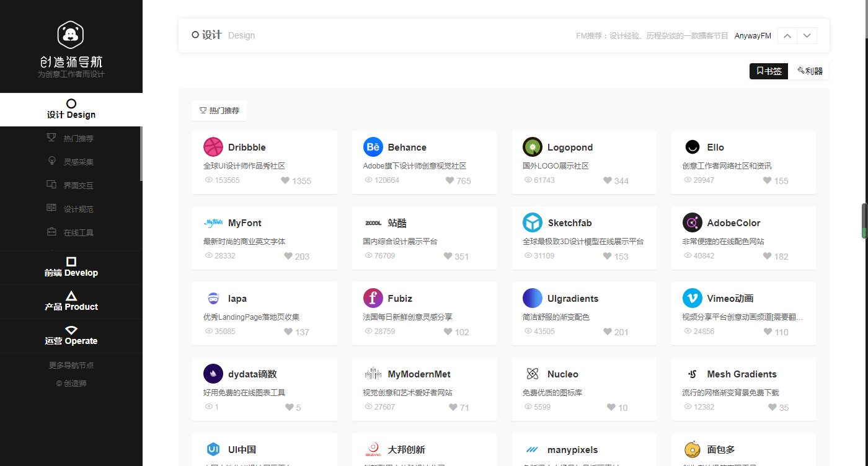Select 设计规范 in the sidebar
This screenshot has height=466, width=868.
pyautogui.click(x=71, y=209)
